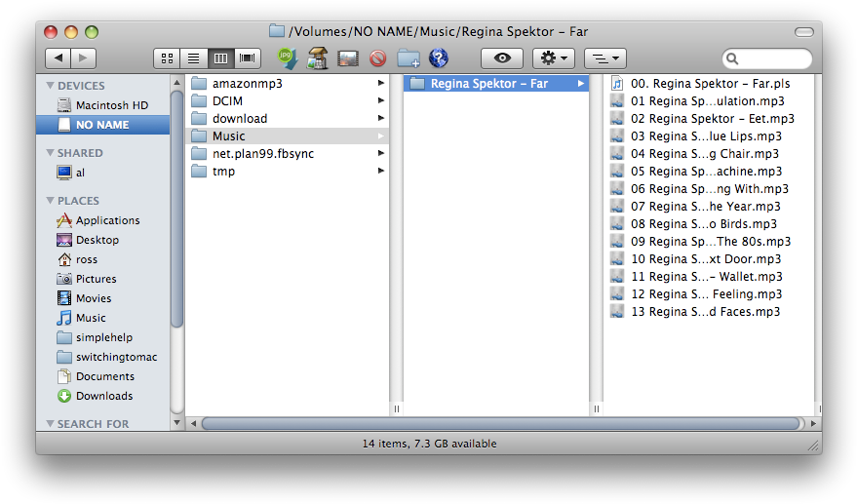Collapse the DEVICES sidebar section
Image resolution: width=857 pixels, height=504 pixels.
click(x=51, y=86)
